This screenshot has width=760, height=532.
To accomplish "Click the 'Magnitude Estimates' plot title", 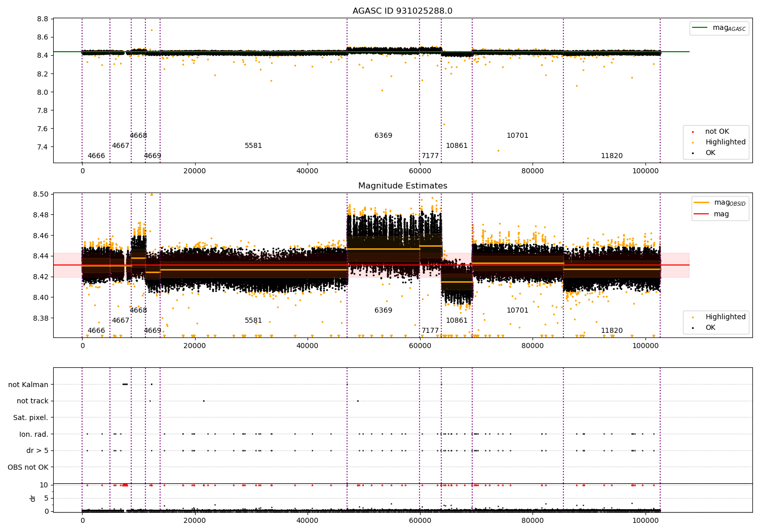I will [403, 186].
